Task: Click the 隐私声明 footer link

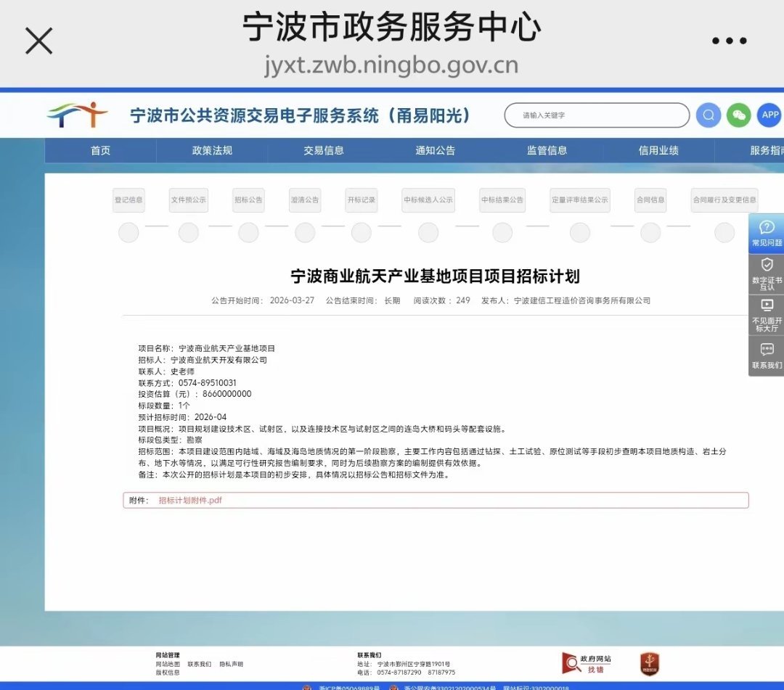Action: pyautogui.click(x=231, y=664)
